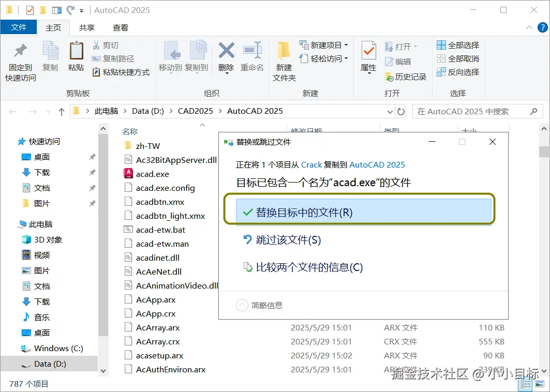Click the Pin to Quick Access (固定到快速访问) icon
The image size is (550, 392).
(x=20, y=51)
